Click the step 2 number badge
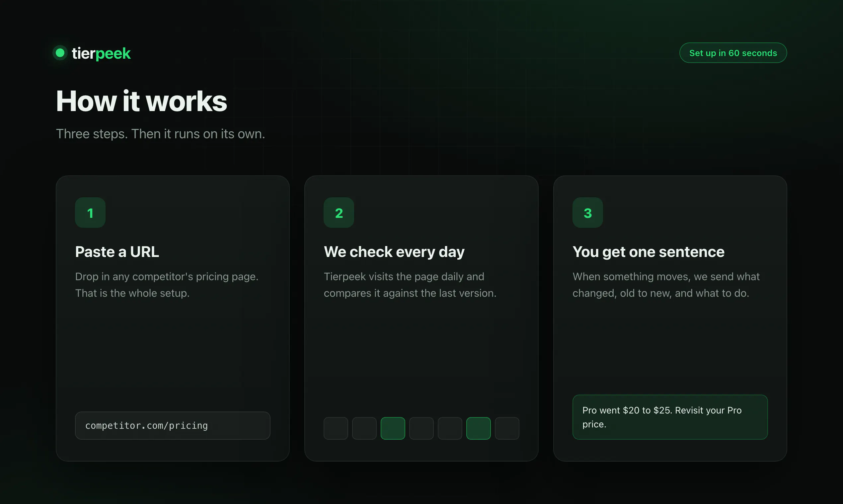 339,213
